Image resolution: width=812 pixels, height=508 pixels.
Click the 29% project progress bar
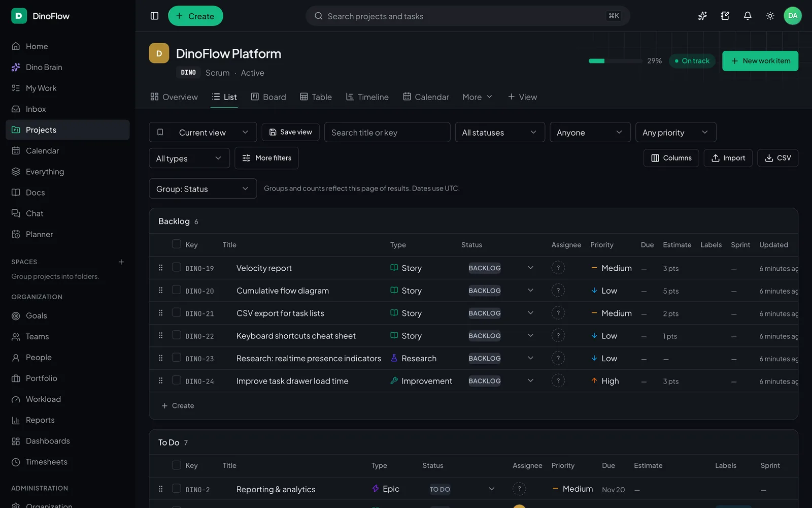tap(616, 61)
